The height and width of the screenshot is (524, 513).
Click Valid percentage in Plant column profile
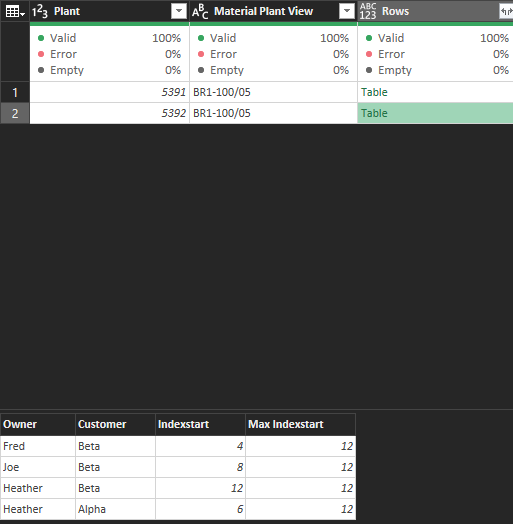point(166,38)
